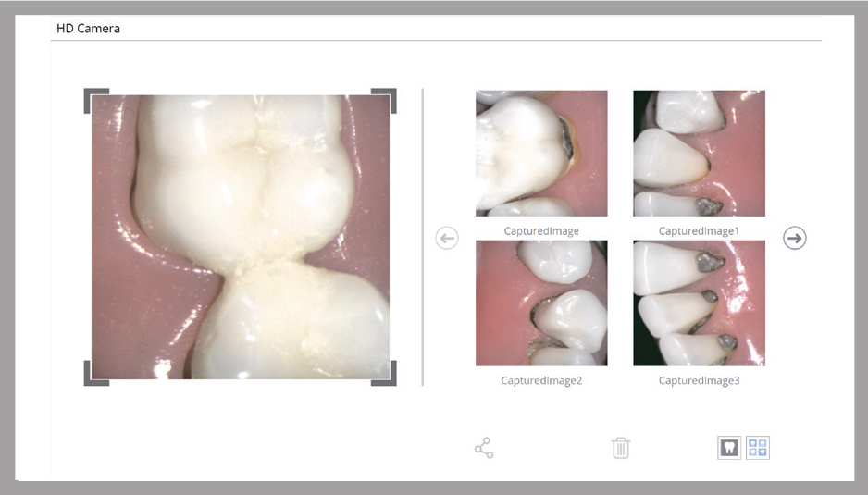This screenshot has width=868, height=495.
Task: Switch to single tooth image view
Action: pyautogui.click(x=729, y=449)
